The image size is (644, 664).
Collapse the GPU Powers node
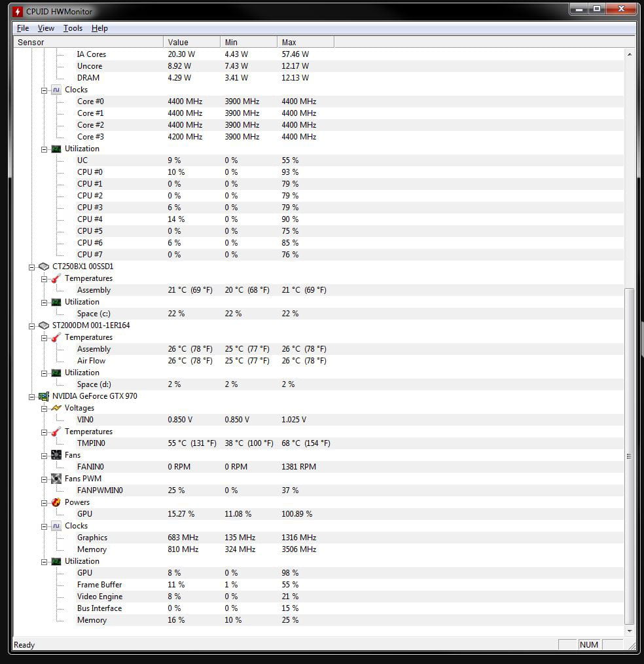[x=44, y=503]
